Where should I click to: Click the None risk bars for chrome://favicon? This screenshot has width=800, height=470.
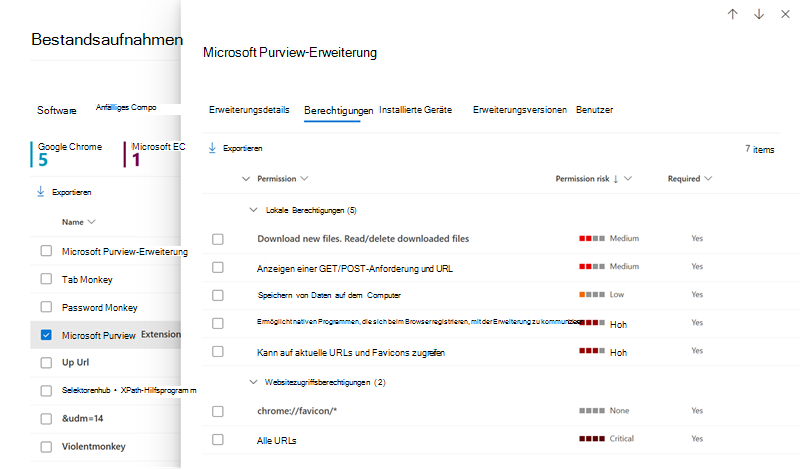[x=592, y=411]
